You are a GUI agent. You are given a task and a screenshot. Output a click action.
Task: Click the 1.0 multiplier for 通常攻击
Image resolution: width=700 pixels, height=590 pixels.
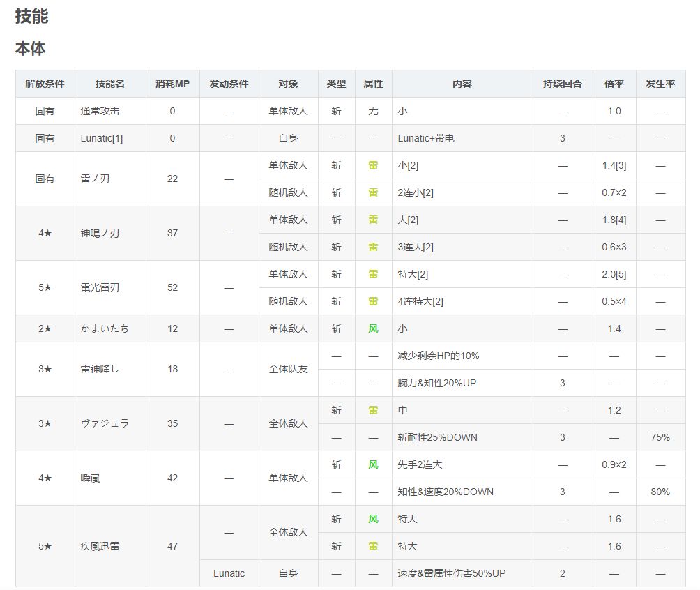(x=614, y=111)
